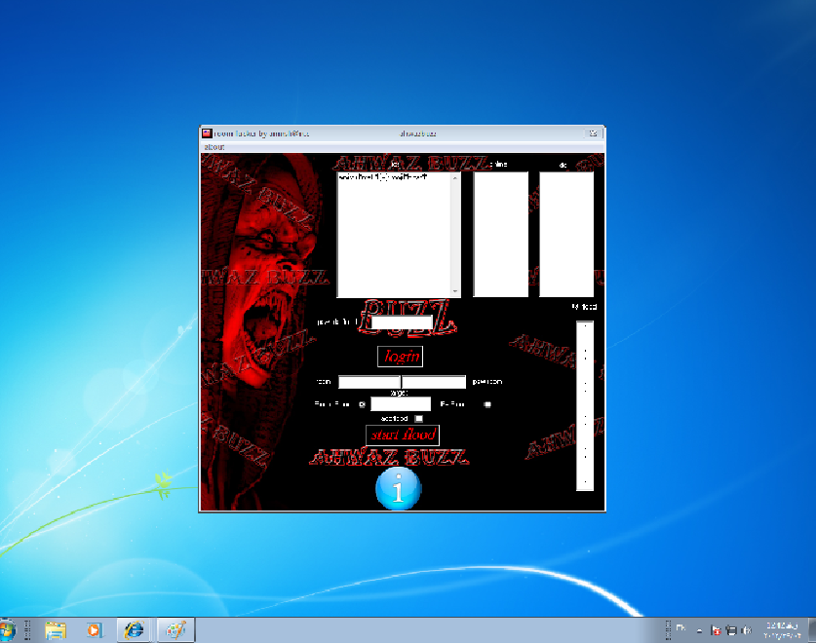Click the Action Center flag tray icon
Screen dimensions: 816x644
pos(716,631)
